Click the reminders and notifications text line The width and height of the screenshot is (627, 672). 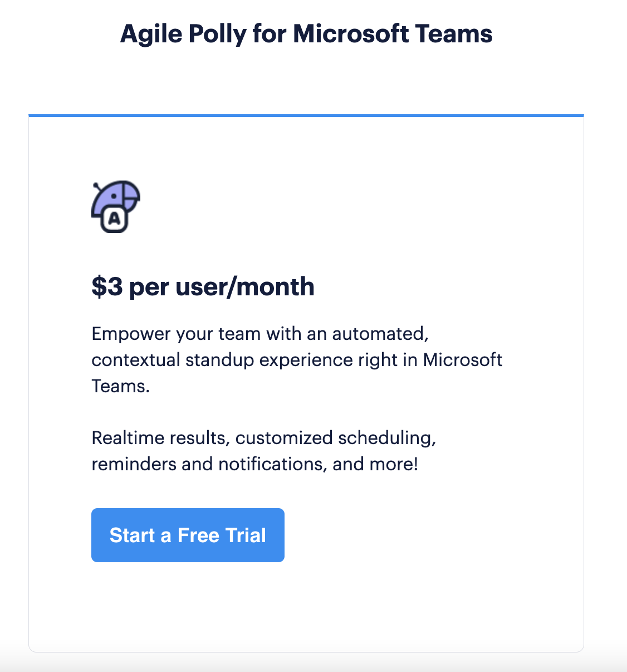[x=209, y=464]
